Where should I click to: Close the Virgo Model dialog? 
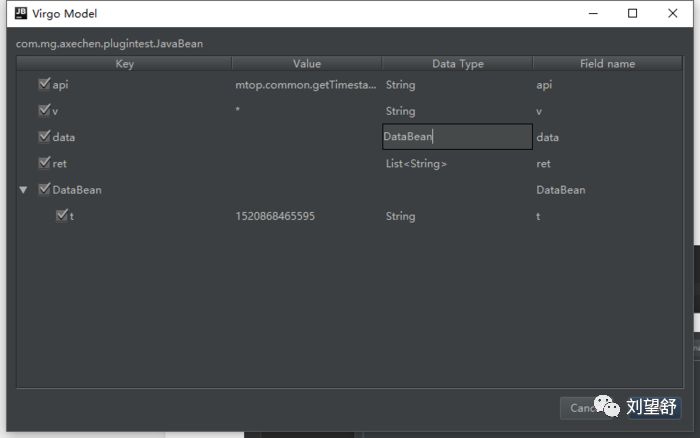pos(673,13)
